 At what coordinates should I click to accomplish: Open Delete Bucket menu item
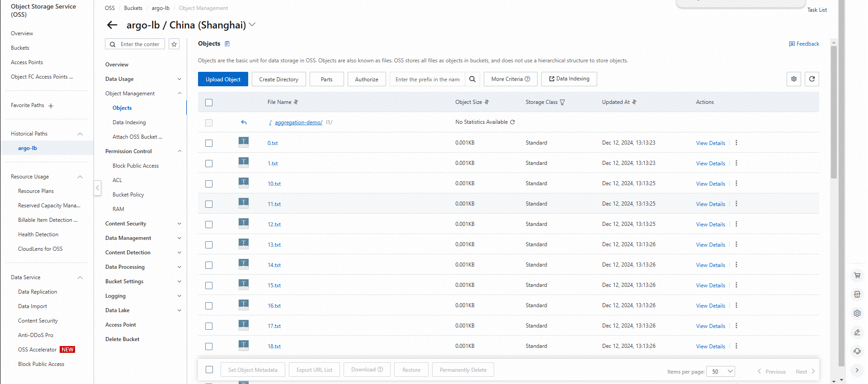(x=123, y=339)
